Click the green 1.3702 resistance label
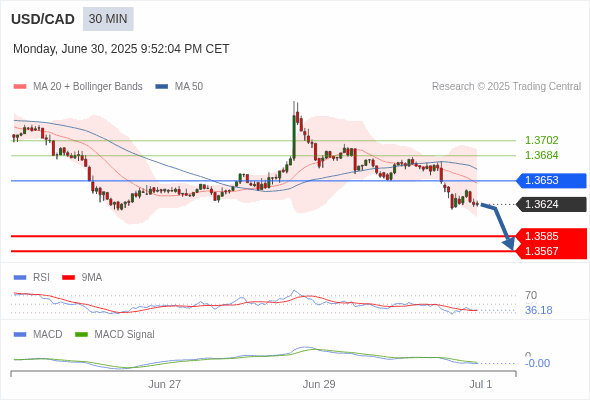Screen dimensions: 590x400 coord(541,140)
